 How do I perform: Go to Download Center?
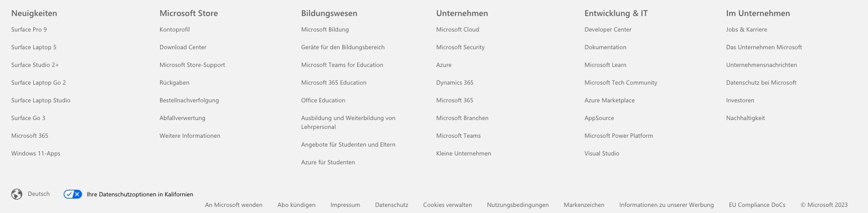(183, 48)
